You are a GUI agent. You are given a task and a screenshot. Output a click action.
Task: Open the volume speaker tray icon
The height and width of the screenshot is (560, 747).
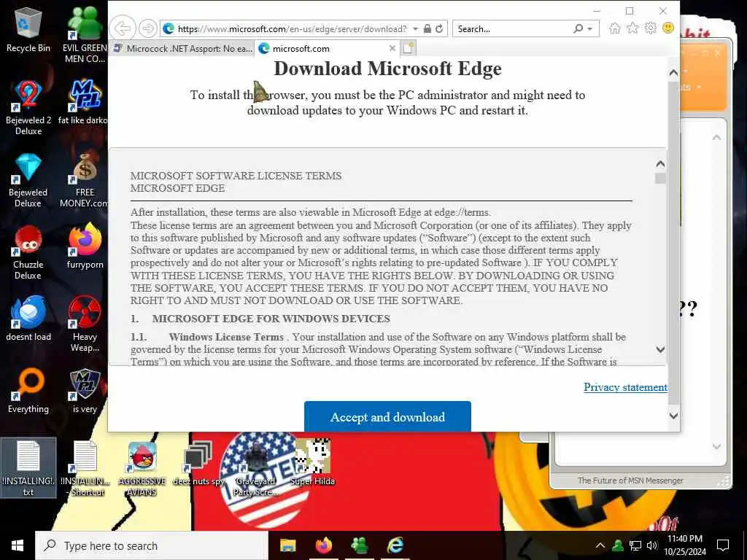(652, 545)
